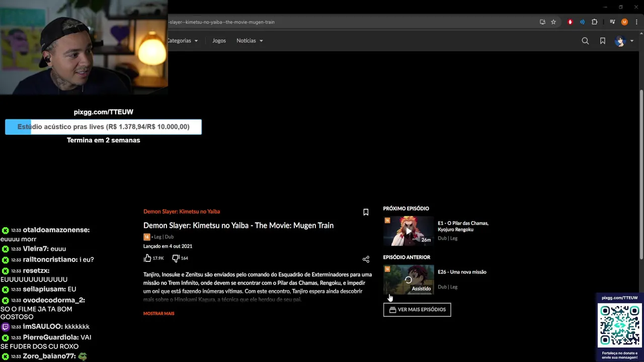Click the 14 age rating badge under title
The height and width of the screenshot is (362, 644).
click(146, 237)
